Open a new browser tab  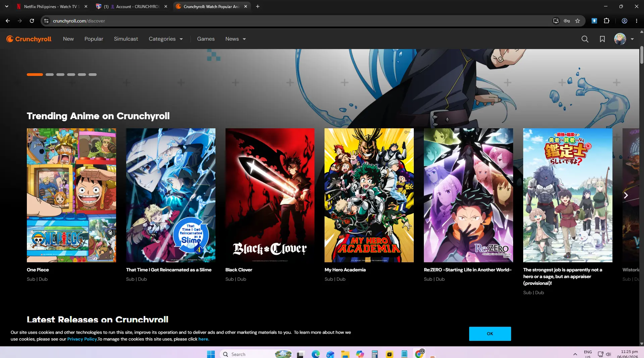(258, 6)
